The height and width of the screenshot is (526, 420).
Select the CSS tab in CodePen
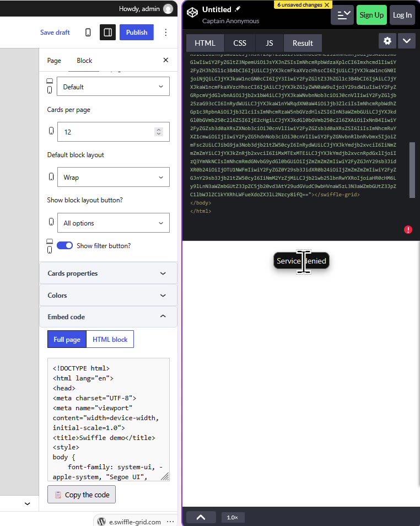click(x=240, y=43)
